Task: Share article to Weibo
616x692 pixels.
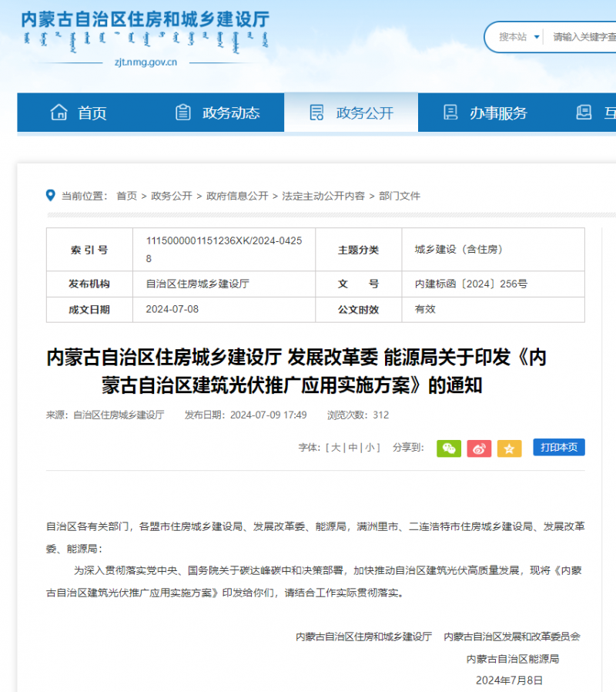Action: tap(479, 448)
